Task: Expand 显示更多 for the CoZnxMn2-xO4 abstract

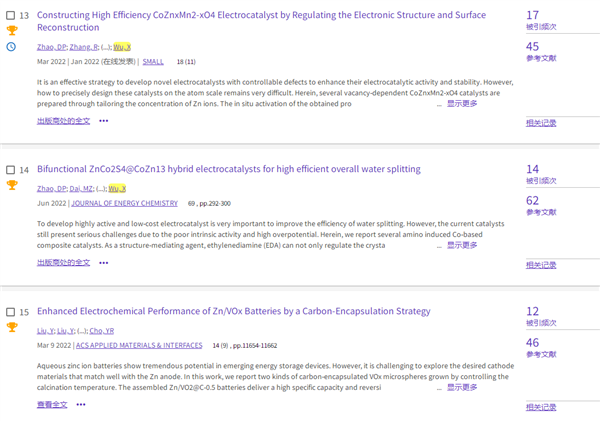Action: [461, 103]
